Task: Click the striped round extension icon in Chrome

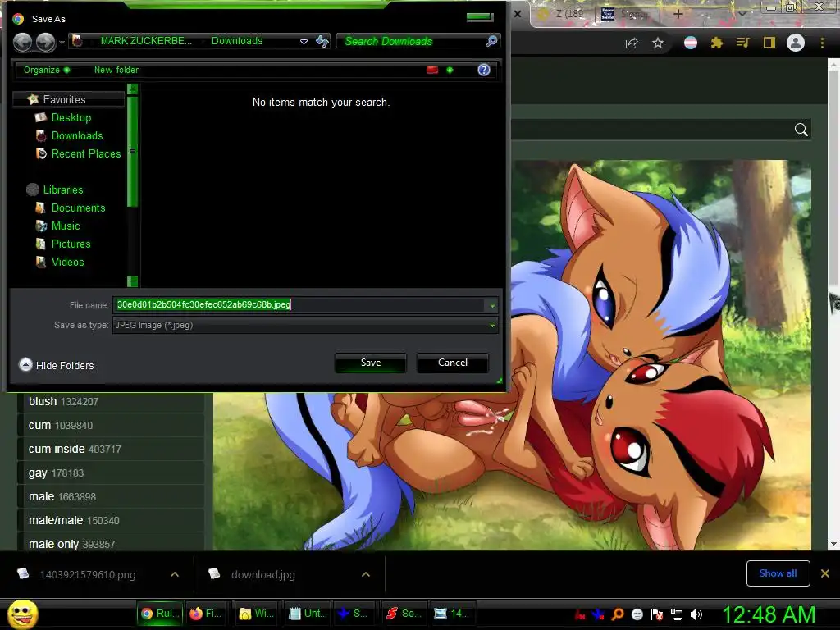Action: pyautogui.click(x=691, y=43)
